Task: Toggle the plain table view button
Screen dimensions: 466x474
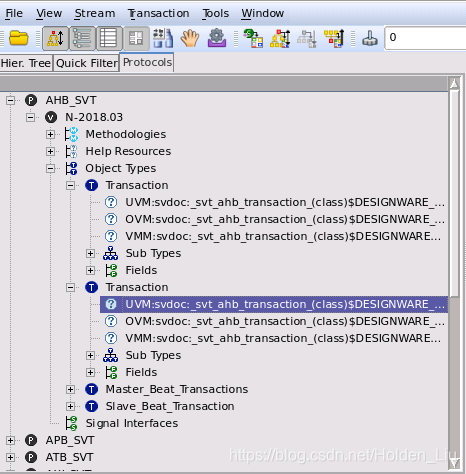Action: click(109, 38)
